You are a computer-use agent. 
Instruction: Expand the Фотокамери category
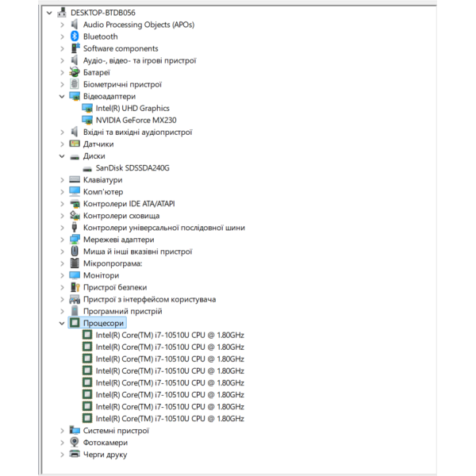point(62,443)
